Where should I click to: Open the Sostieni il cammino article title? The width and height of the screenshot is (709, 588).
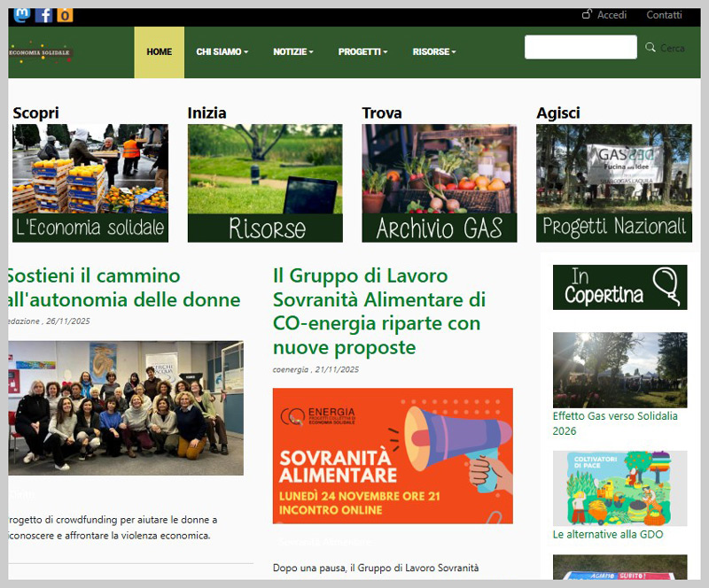[123, 288]
